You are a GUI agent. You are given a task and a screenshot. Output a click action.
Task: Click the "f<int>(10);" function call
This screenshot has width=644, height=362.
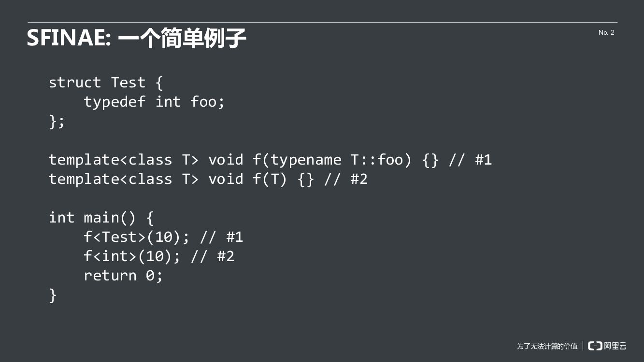pyautogui.click(x=132, y=256)
